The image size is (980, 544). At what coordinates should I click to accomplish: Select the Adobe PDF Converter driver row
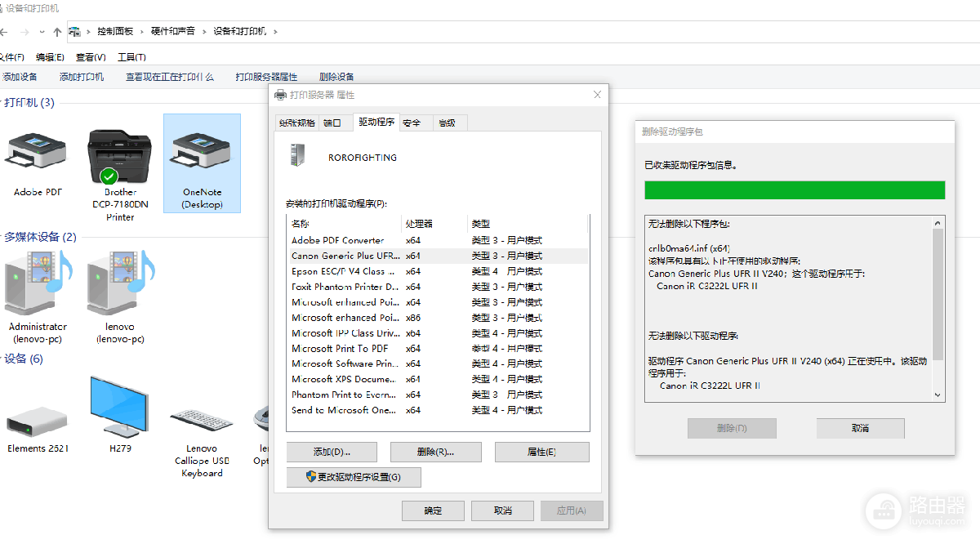(x=438, y=240)
